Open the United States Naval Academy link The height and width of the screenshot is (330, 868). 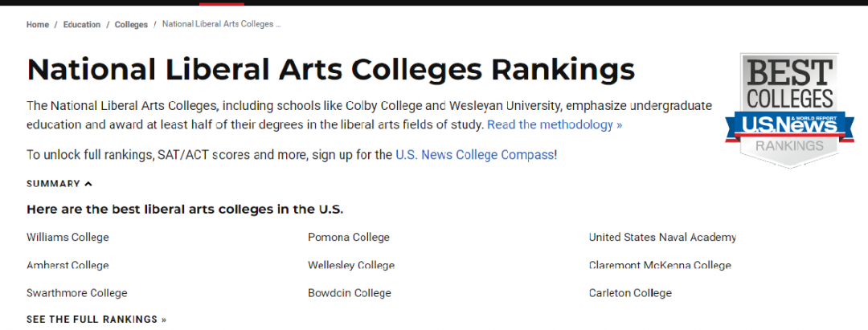click(662, 237)
